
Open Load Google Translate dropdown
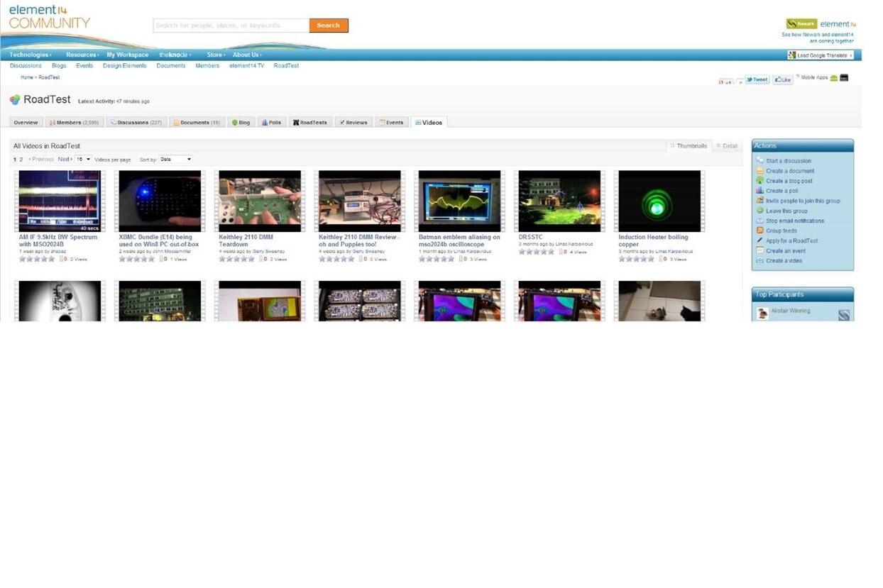(821, 55)
